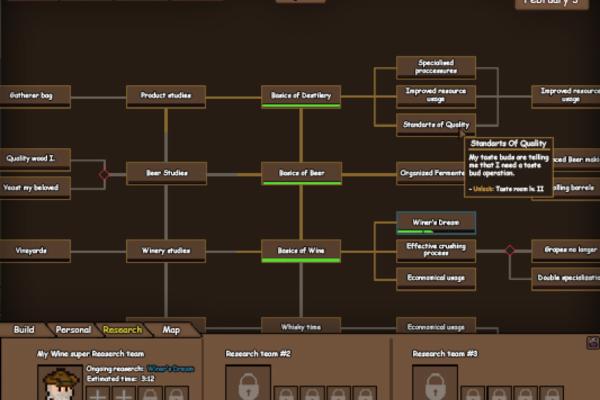Open Basics of Distillery research
This screenshot has height=400, width=600.
301,96
